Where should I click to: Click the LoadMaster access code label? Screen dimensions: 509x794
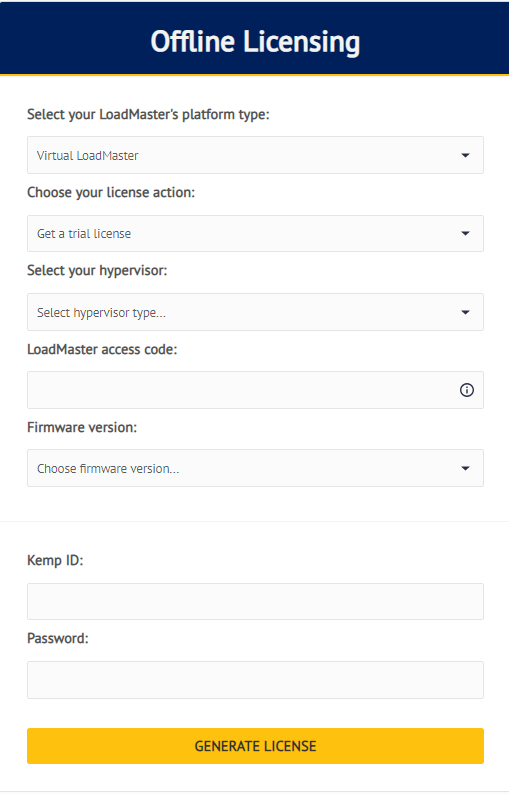tap(102, 349)
